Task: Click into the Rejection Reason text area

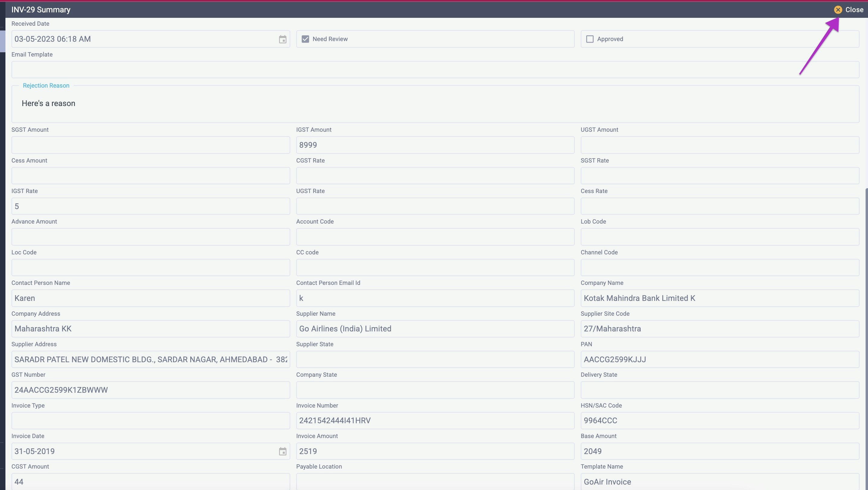Action: [435, 104]
